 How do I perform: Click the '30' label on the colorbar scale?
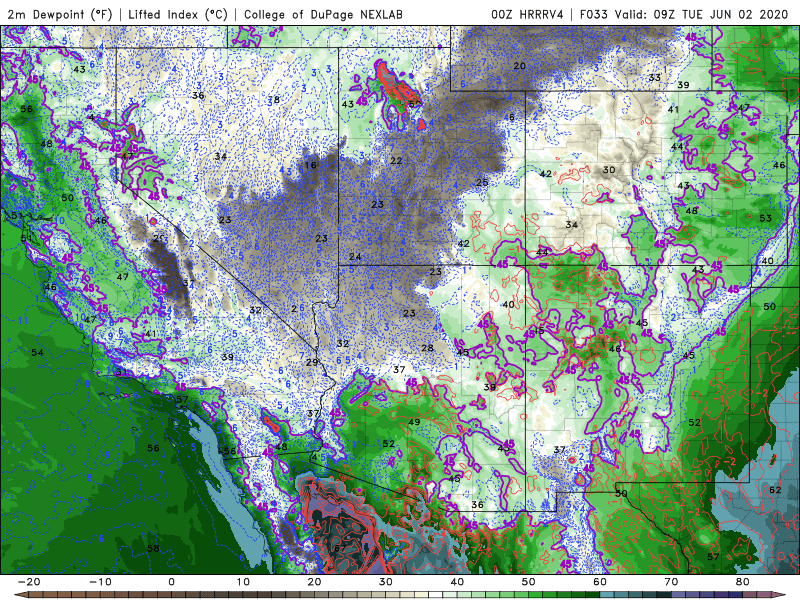[386, 582]
